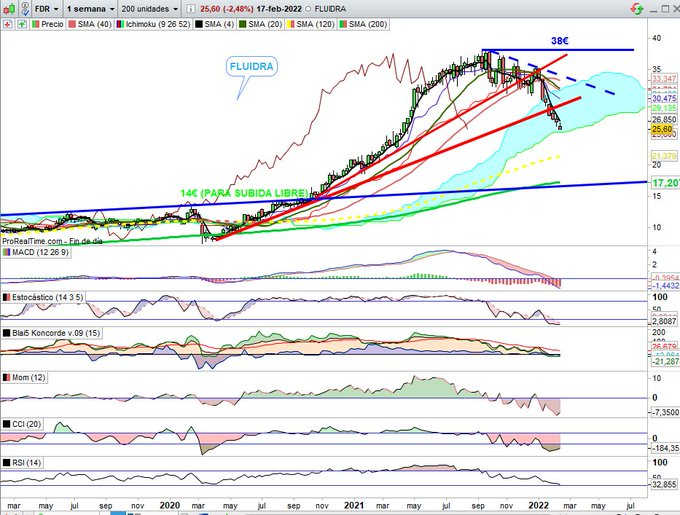Click the -1,4432 MACD value label

666,286
